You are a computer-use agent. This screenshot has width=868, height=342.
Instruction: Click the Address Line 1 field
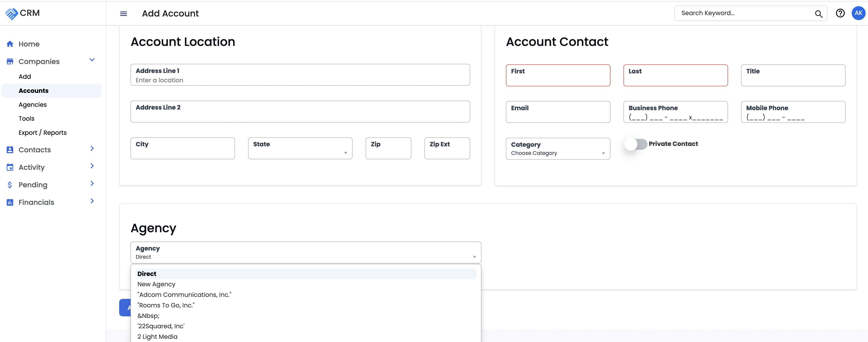300,75
